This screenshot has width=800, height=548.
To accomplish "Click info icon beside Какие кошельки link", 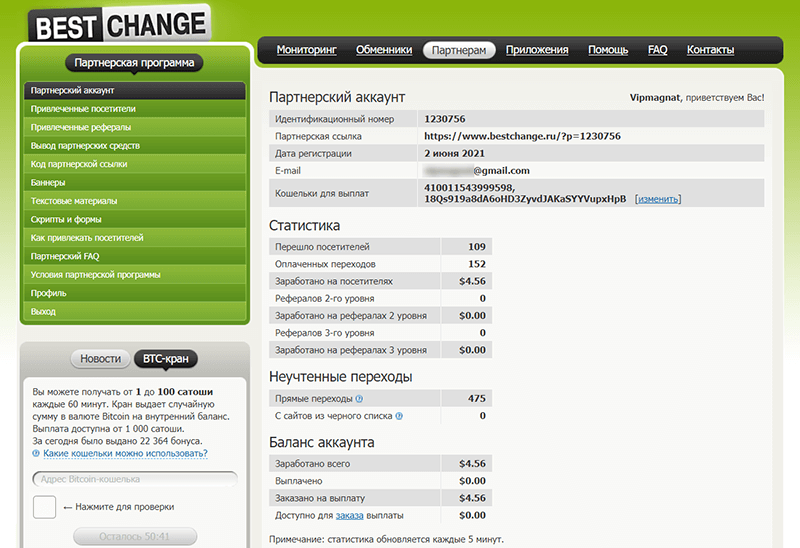I will (x=36, y=453).
